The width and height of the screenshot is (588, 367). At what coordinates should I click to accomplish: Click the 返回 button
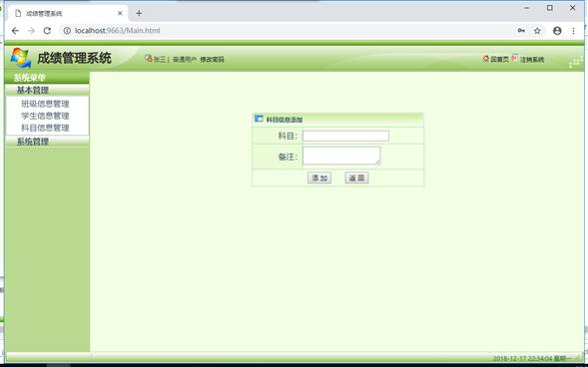click(x=356, y=178)
